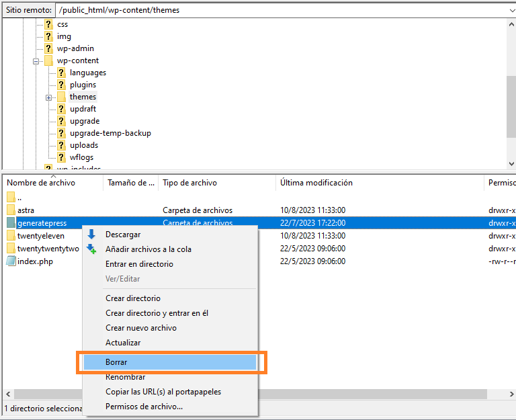Sort by Última modificación column header
Screen dimensions: 516x420
(x=316, y=183)
